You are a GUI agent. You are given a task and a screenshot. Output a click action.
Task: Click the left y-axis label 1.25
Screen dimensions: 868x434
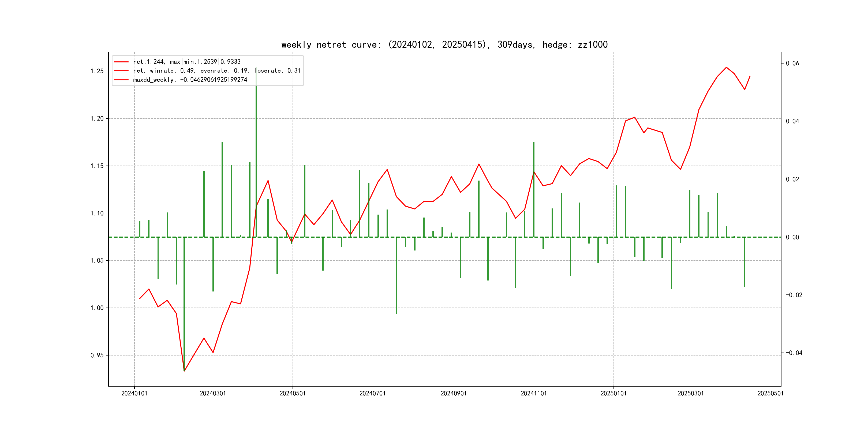(97, 71)
